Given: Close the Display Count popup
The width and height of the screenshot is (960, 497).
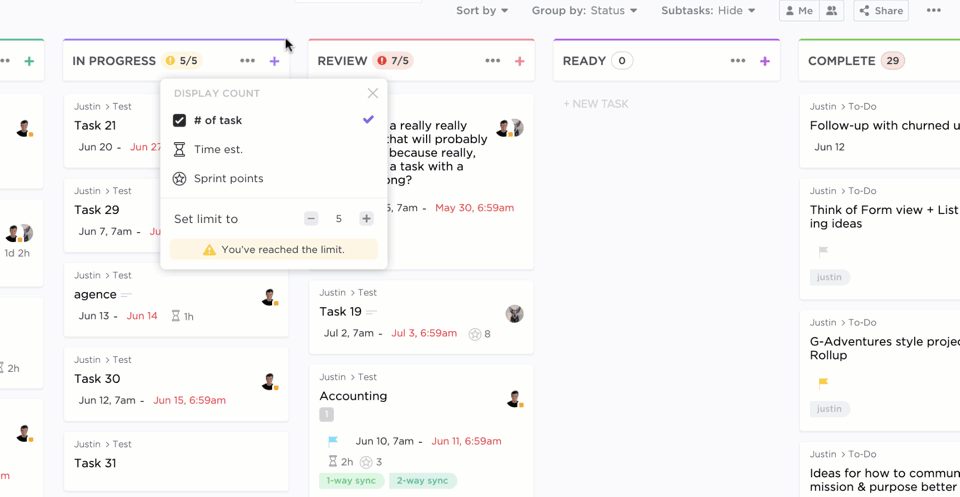Looking at the screenshot, I should (x=372, y=93).
